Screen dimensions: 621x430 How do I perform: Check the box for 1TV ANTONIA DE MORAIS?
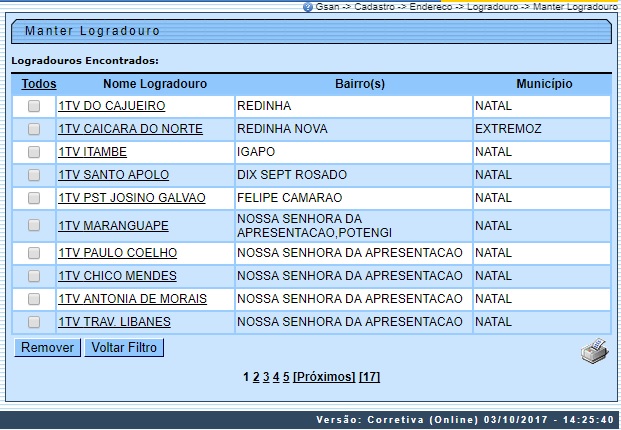click(x=34, y=299)
